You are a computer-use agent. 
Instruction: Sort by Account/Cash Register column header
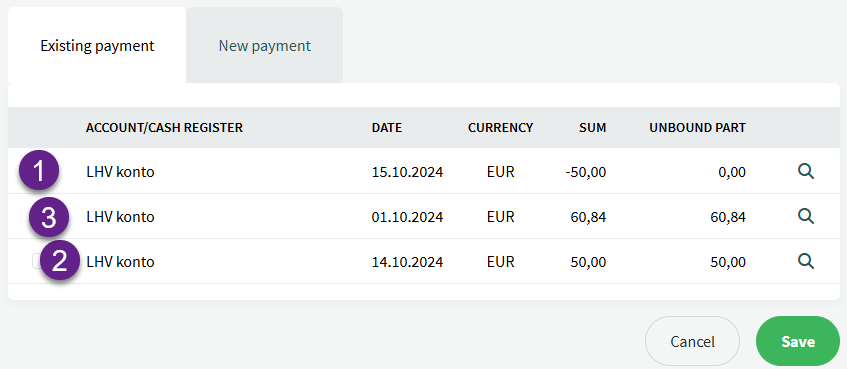coord(164,128)
